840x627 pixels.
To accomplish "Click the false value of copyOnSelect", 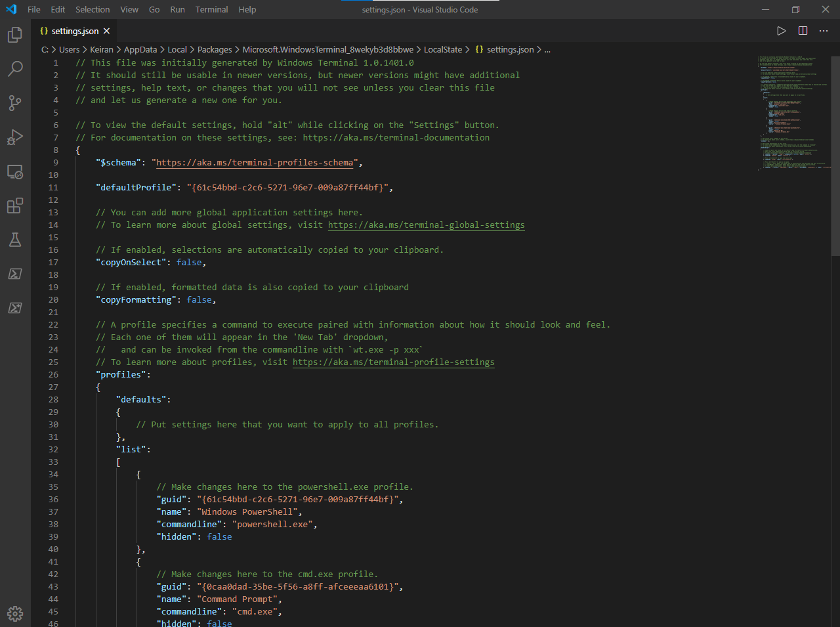I will [x=189, y=263].
